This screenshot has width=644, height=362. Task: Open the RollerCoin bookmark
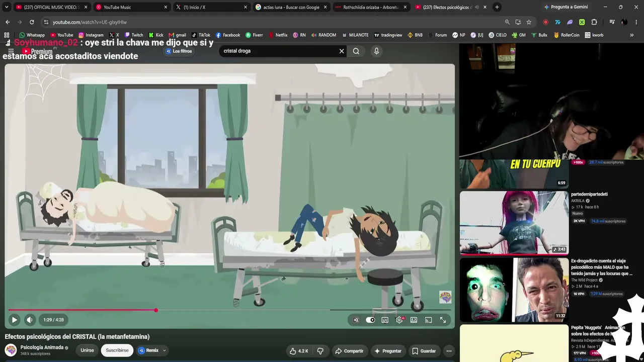point(567,35)
